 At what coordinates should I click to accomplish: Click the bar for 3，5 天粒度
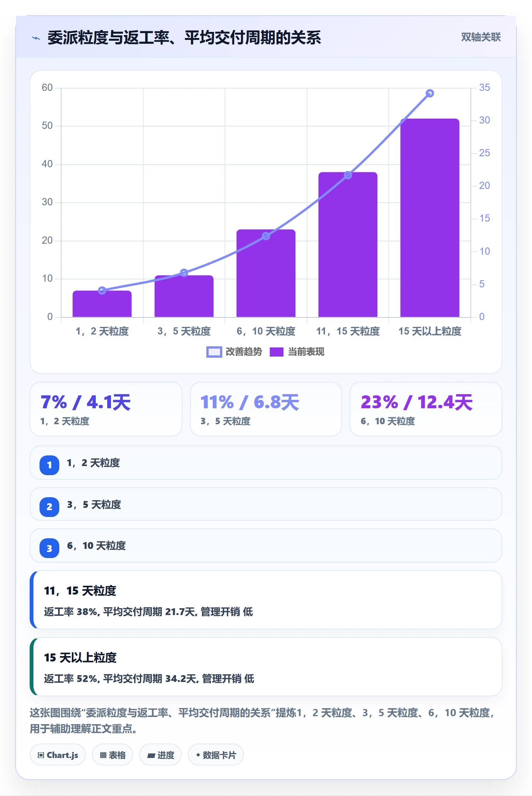(x=184, y=296)
